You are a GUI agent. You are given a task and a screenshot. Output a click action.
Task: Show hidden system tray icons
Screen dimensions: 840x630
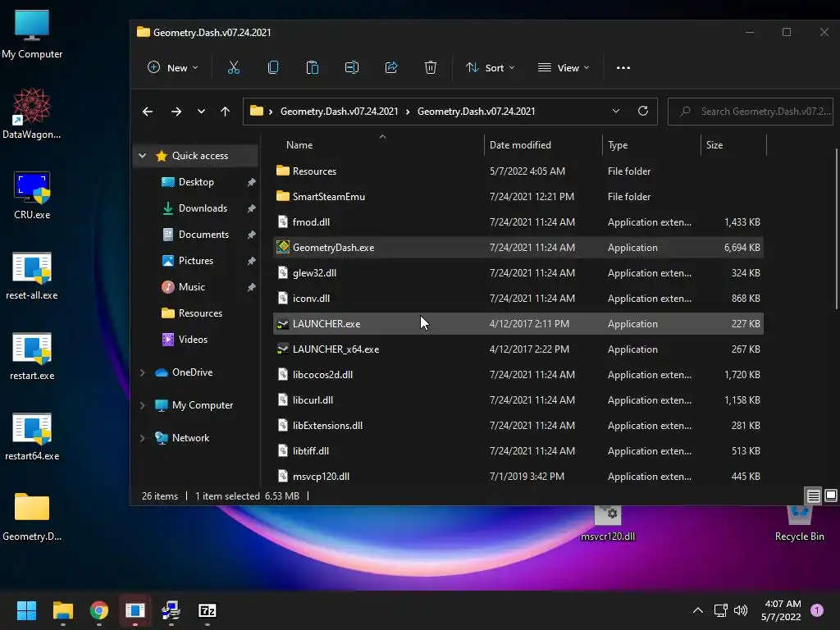tap(697, 610)
